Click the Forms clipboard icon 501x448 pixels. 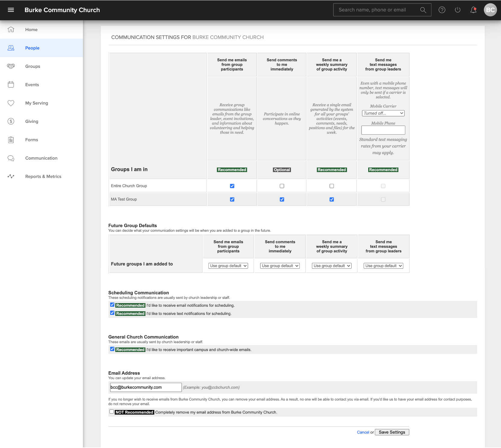pyautogui.click(x=11, y=140)
